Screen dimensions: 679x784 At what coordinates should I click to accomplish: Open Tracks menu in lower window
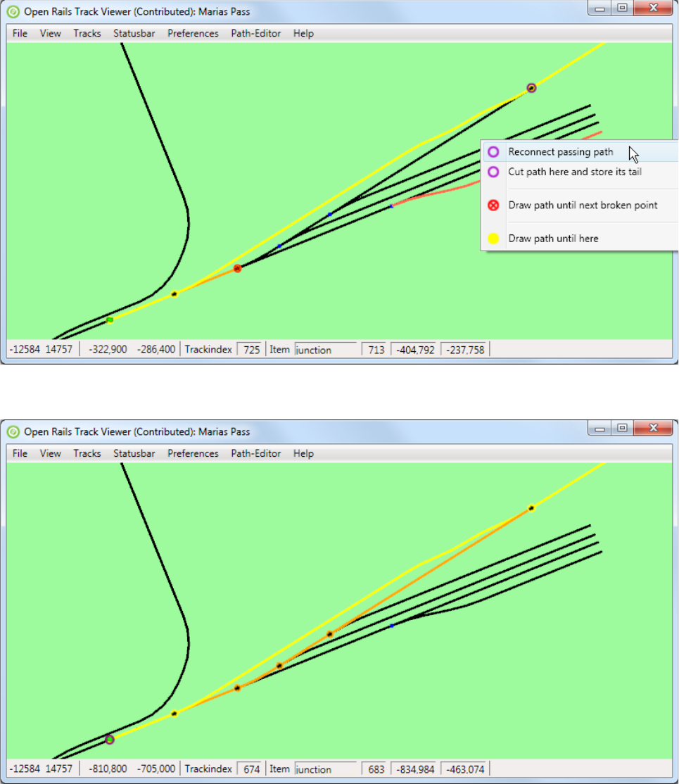(x=87, y=453)
